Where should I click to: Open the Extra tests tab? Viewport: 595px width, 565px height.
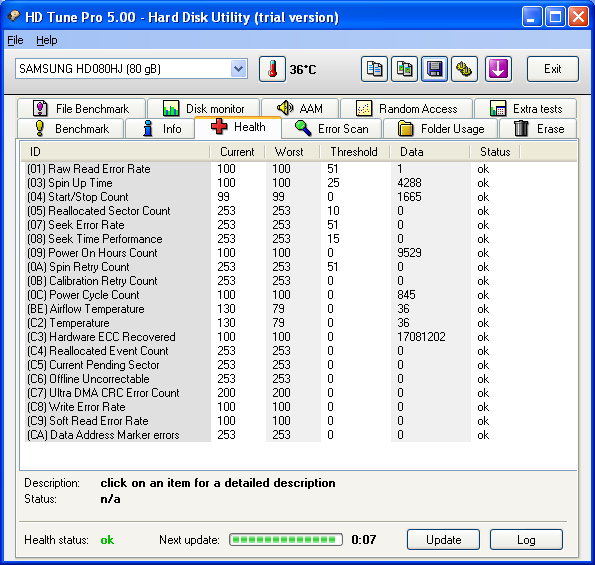[x=526, y=109]
